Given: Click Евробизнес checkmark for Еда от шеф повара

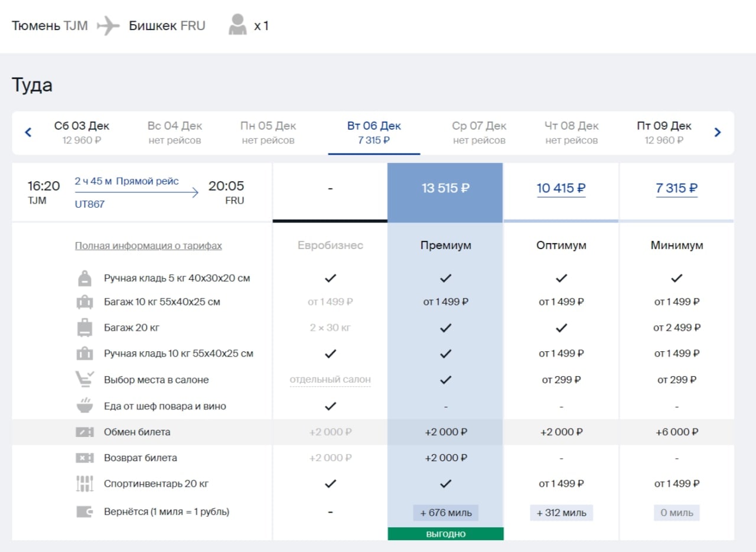Looking at the screenshot, I should [x=330, y=406].
